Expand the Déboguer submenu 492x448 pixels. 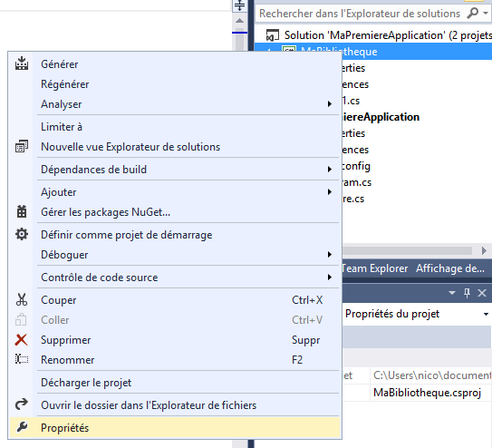(x=330, y=254)
